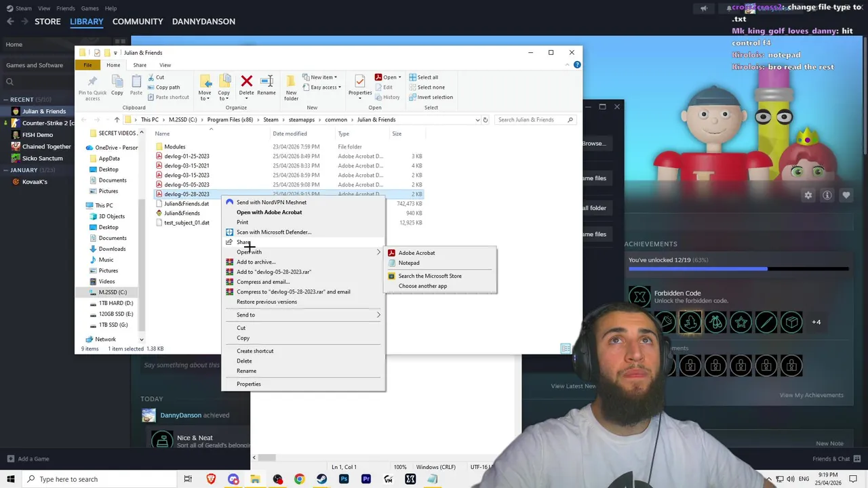The image size is (868, 488).
Task: Click the Paste icon in Clipboard group
Action: point(136,81)
